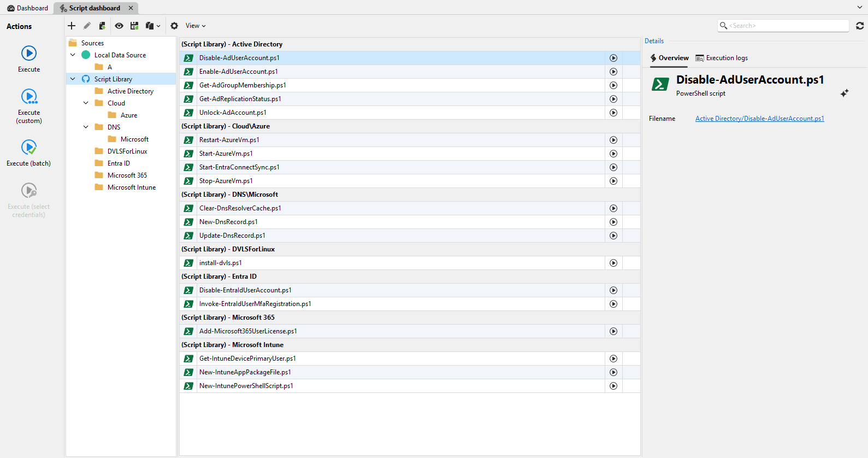Click the sparkle AI icon in Details
The width and height of the screenshot is (868, 458).
coord(844,93)
